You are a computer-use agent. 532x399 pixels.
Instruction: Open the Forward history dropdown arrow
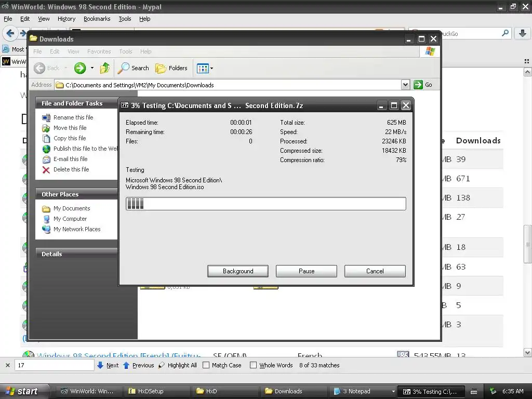92,68
